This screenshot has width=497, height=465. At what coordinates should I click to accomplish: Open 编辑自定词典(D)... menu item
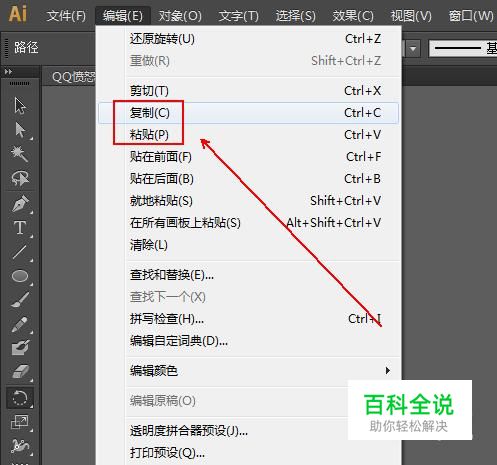[248, 341]
